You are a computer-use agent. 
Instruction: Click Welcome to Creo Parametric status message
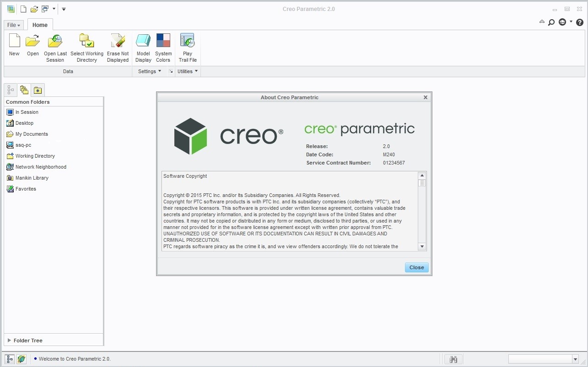pyautogui.click(x=75, y=359)
